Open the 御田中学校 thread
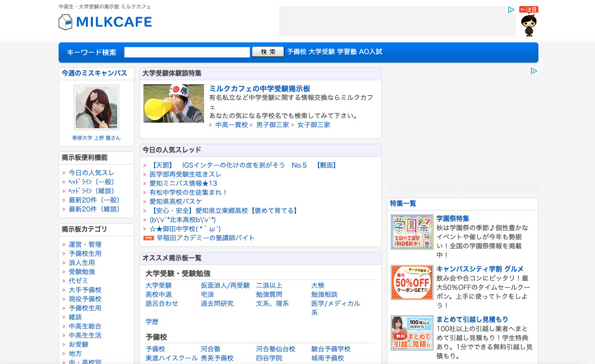This screenshot has height=364, width=595. pos(185,229)
